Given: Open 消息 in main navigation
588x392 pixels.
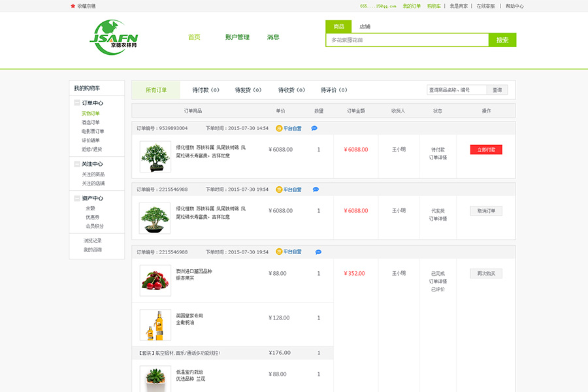Looking at the screenshot, I should [x=273, y=37].
